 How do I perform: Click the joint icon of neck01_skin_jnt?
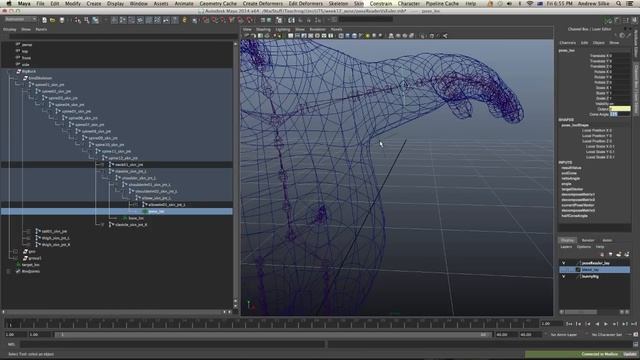(x=111, y=164)
